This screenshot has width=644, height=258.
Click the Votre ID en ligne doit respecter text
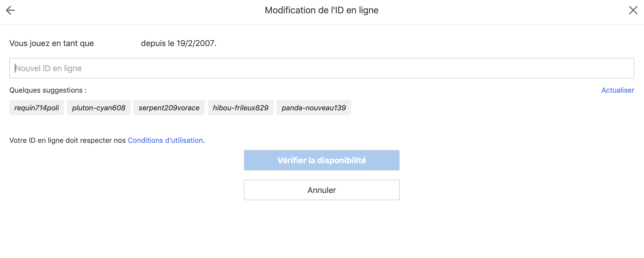68,140
